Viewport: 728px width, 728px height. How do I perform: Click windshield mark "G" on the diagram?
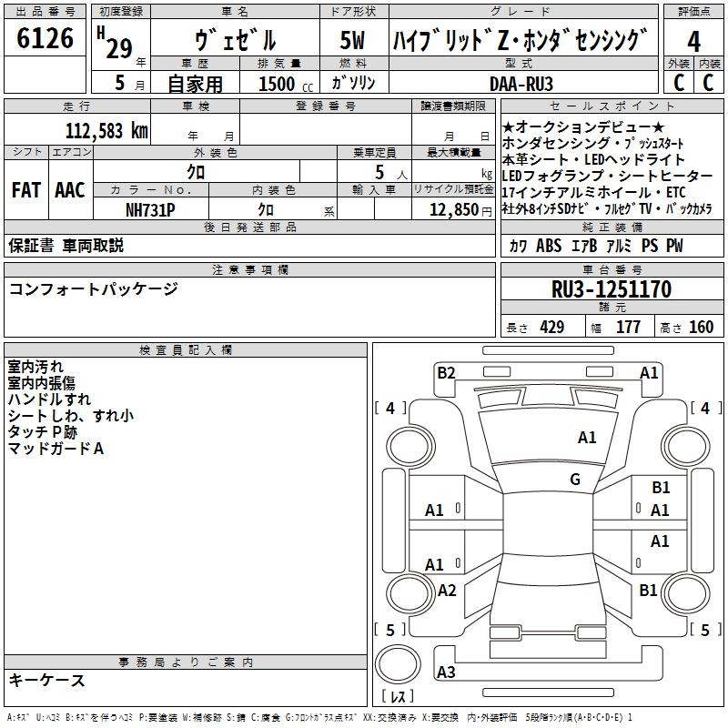[575, 480]
